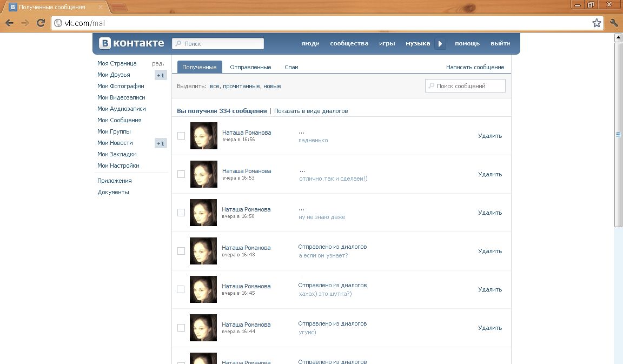623x364 pixels.
Task: Click Написать сообщение link
Action: click(475, 67)
